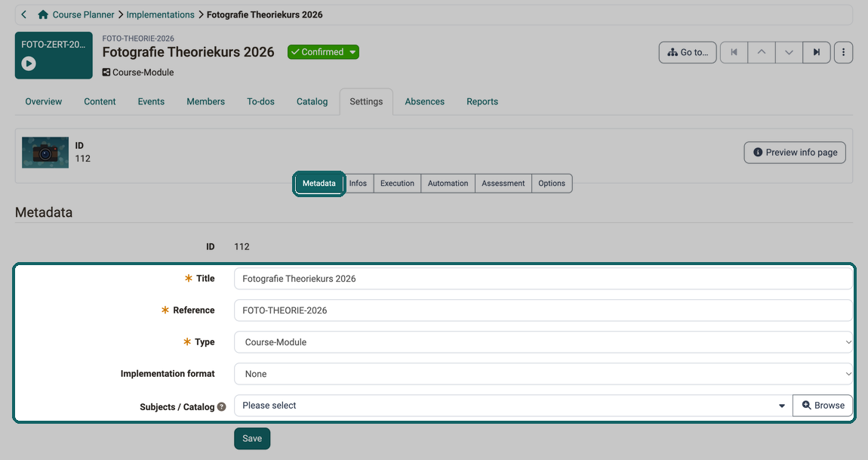Click into the Title input field

pyautogui.click(x=543, y=279)
